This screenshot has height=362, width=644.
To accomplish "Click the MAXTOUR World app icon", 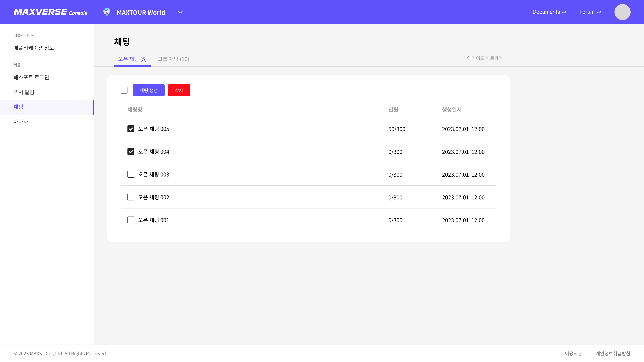I will click(107, 12).
